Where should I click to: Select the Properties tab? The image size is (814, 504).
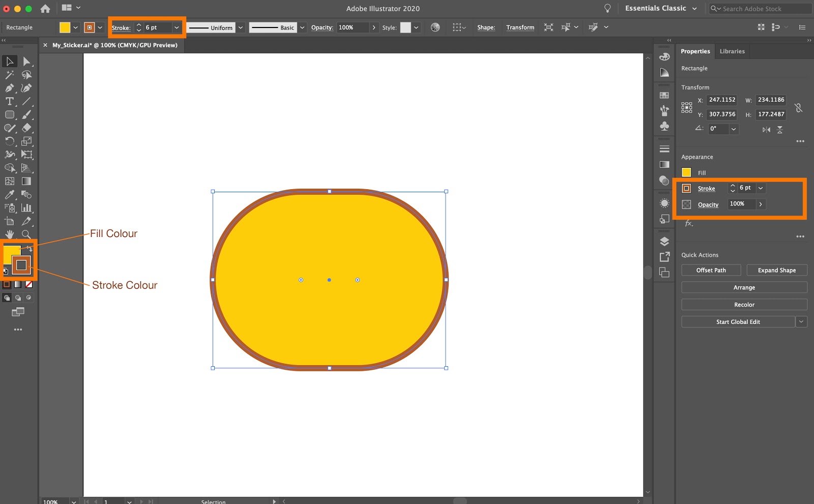click(x=695, y=51)
